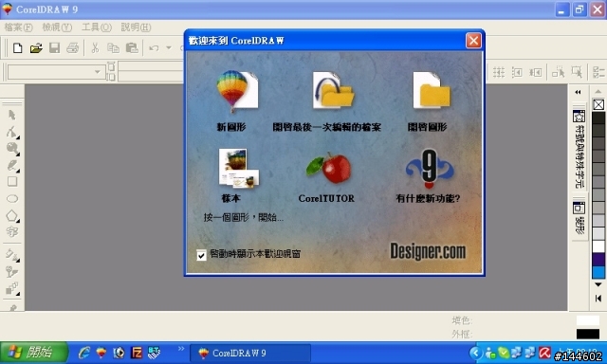Select the Text tool

[12, 232]
